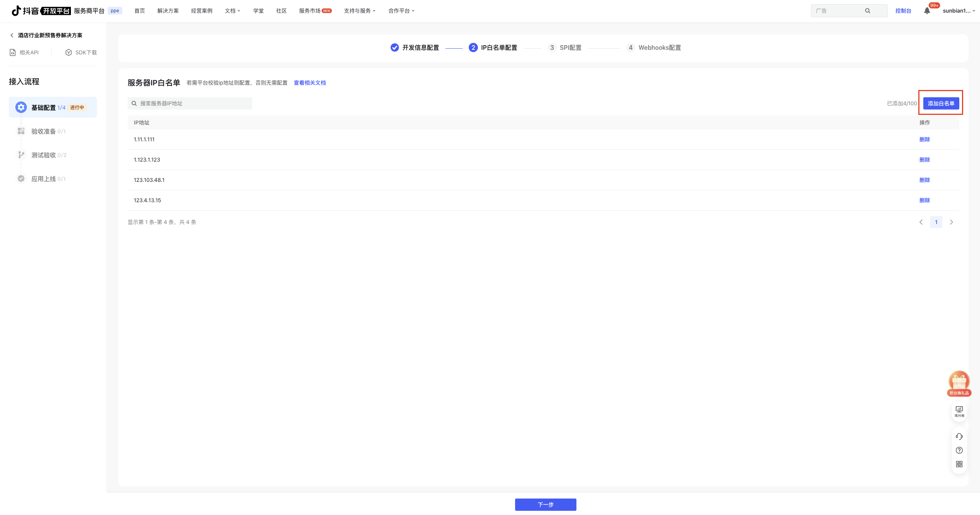Delete the 1.11.1.111 whitelist entry

(x=924, y=139)
